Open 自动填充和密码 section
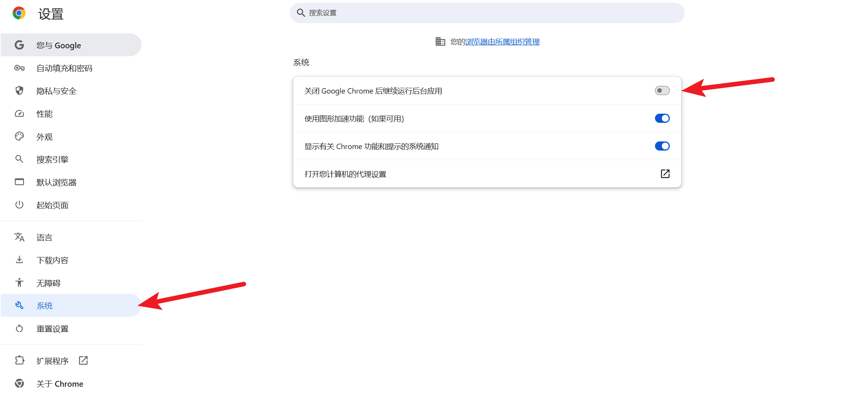The image size is (868, 408). pyautogui.click(x=71, y=68)
